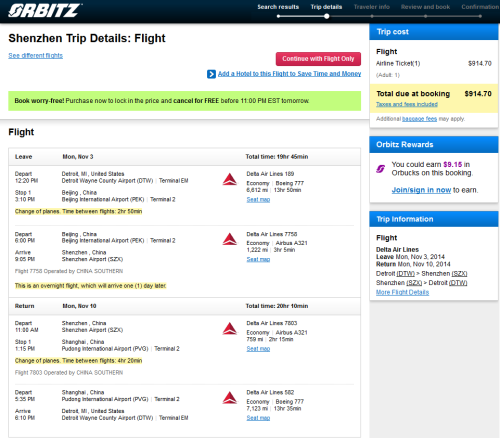Expand More Flight Details
The image size is (500, 438).
(402, 292)
